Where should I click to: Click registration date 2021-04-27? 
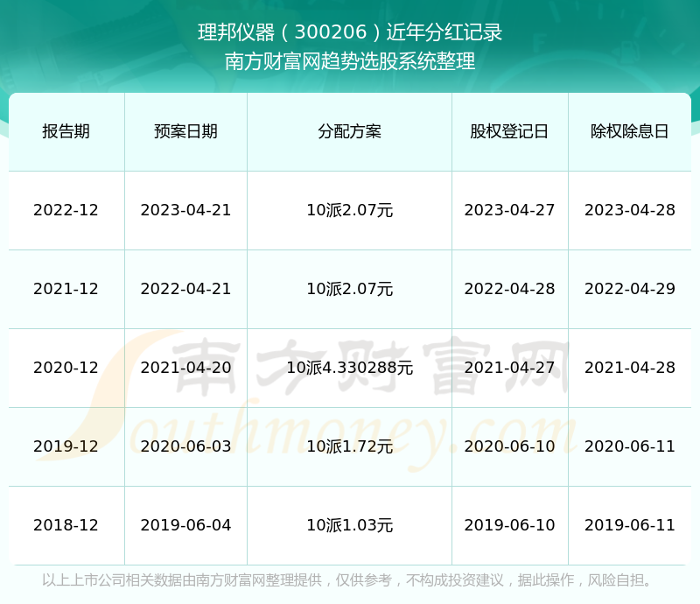(509, 368)
